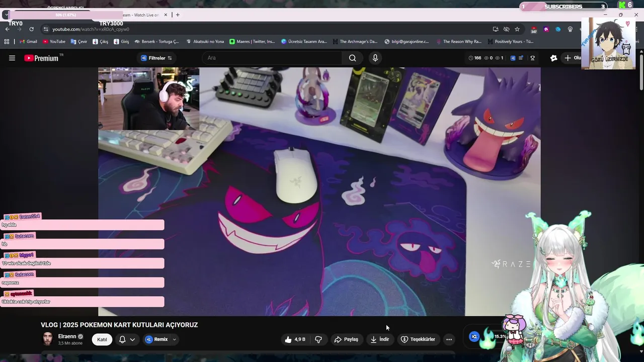Open the vidIQ AI sparkle icon

553,58
